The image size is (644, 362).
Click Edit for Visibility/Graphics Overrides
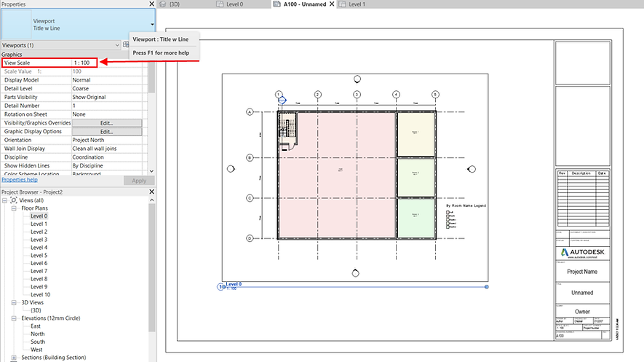[x=107, y=123]
